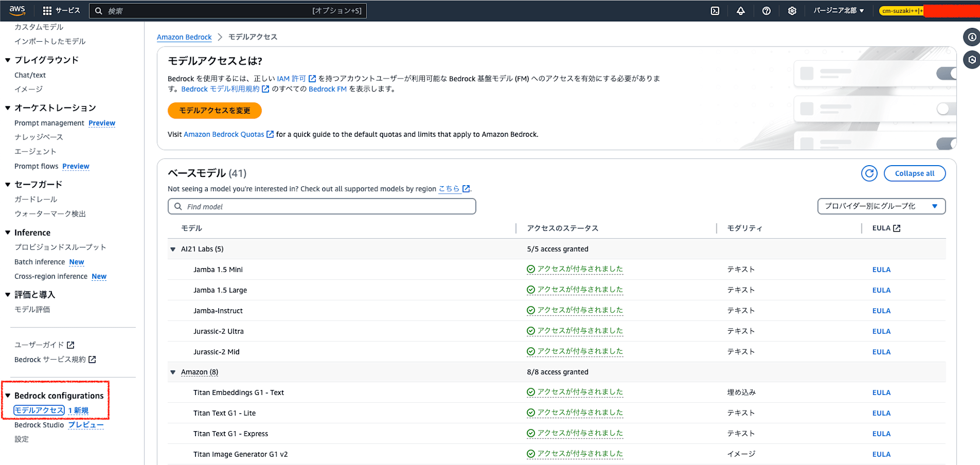Open the バージニア北部 region selector
The height and width of the screenshot is (465, 980).
point(838,11)
